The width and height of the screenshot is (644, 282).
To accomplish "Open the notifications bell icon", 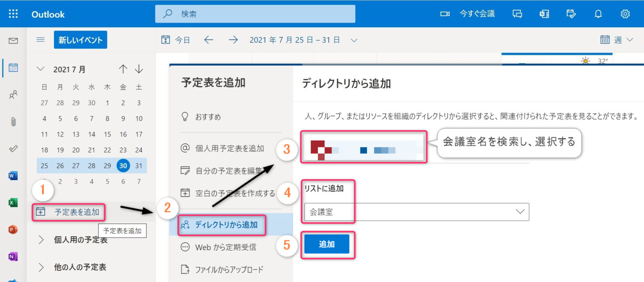I will 598,14.
